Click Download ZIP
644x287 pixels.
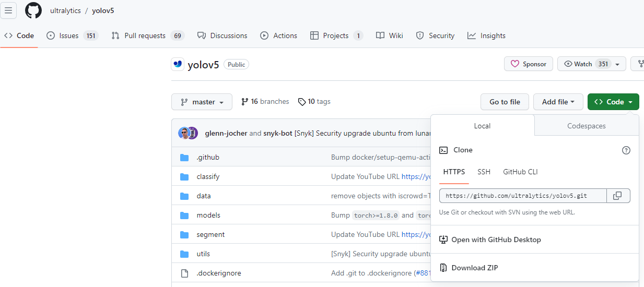click(475, 268)
